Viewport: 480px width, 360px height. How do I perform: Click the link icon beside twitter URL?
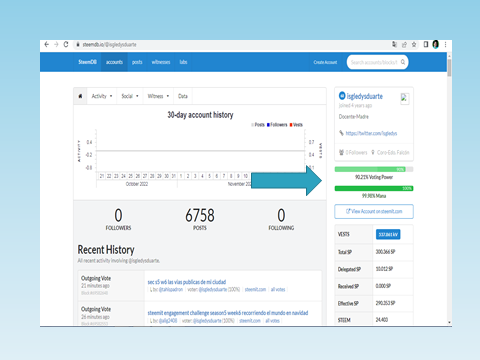pos(341,133)
